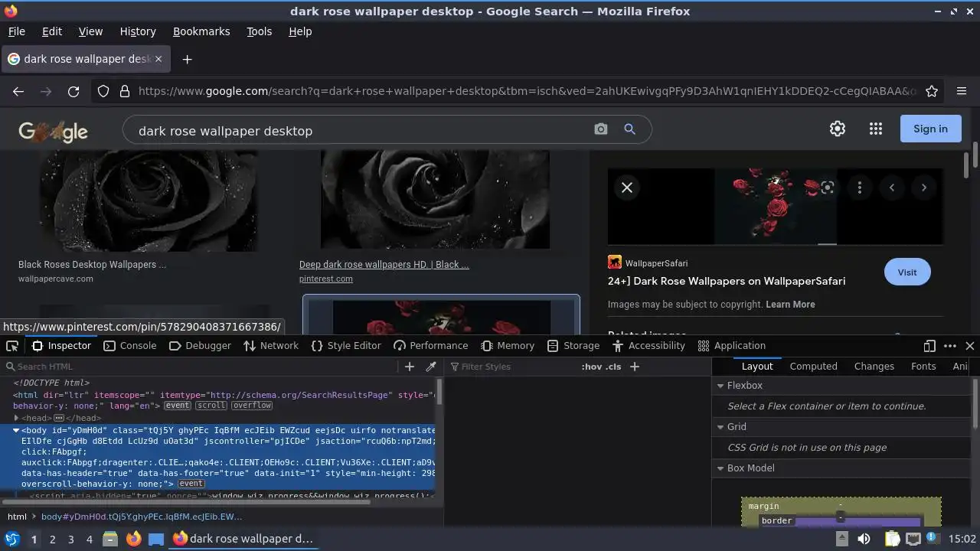Collapse the Grid section

[720, 427]
